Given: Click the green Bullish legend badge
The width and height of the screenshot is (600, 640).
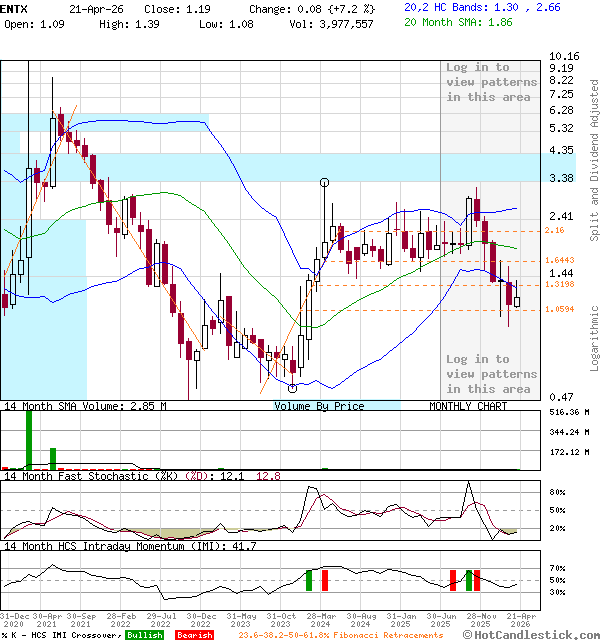Looking at the screenshot, I should [x=145, y=635].
